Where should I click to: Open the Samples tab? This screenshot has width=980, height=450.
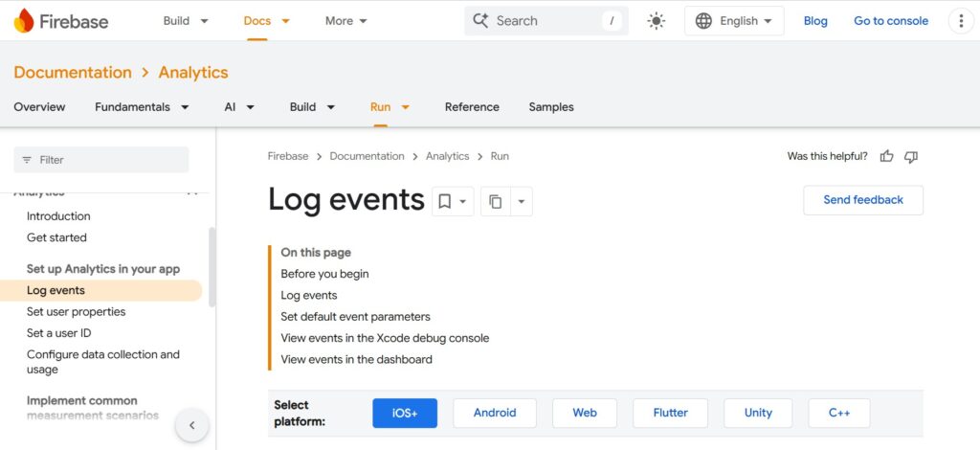pyautogui.click(x=551, y=107)
